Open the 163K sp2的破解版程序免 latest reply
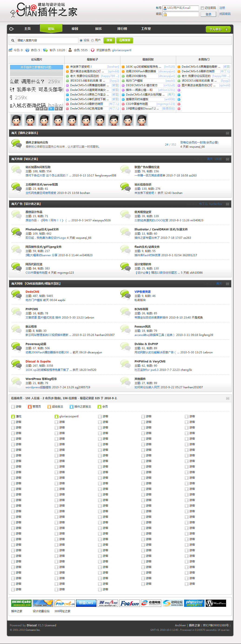The image size is (241, 644). 143,67
